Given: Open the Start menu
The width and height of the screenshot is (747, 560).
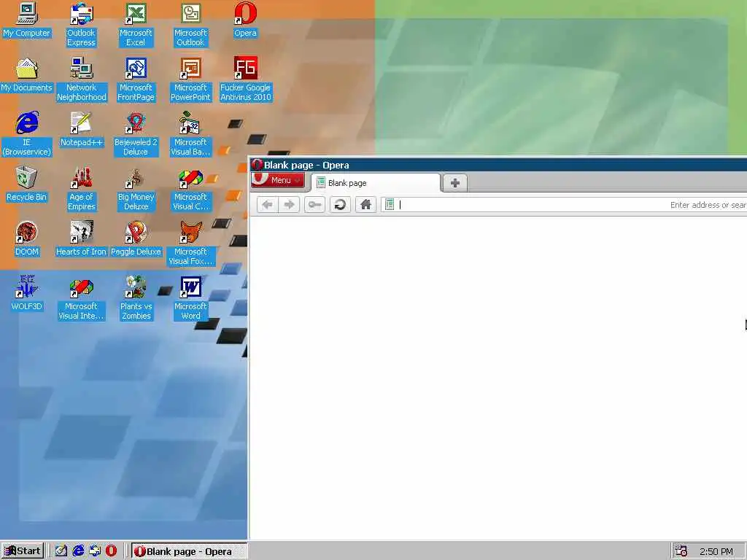Looking at the screenshot, I should 23,551.
